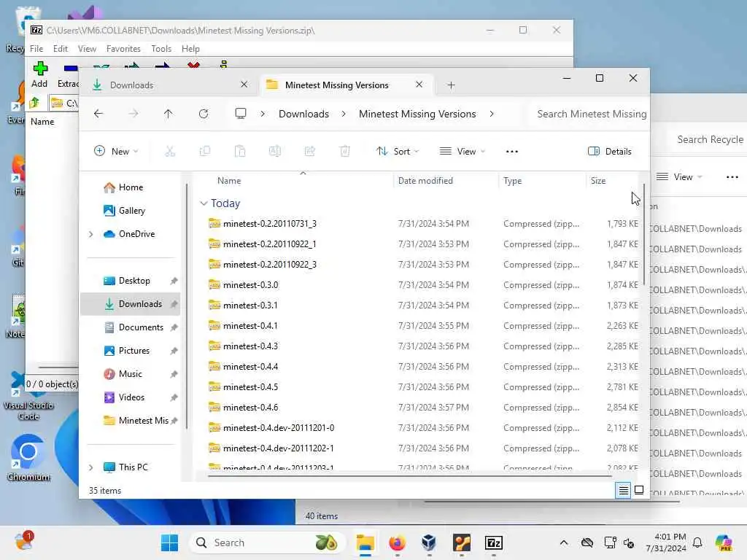This screenshot has height=560, width=747.
Task: Refresh the Minetest Missing Versions folder
Action: tap(204, 114)
